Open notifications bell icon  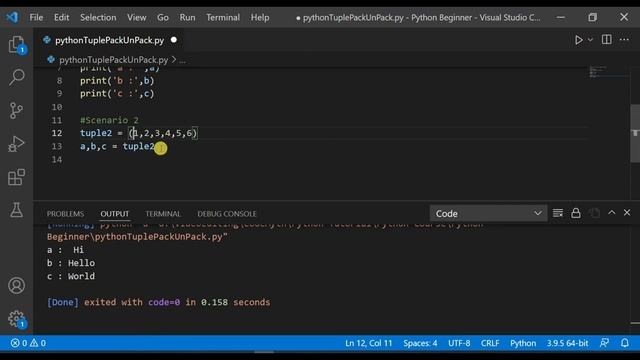[625, 343]
